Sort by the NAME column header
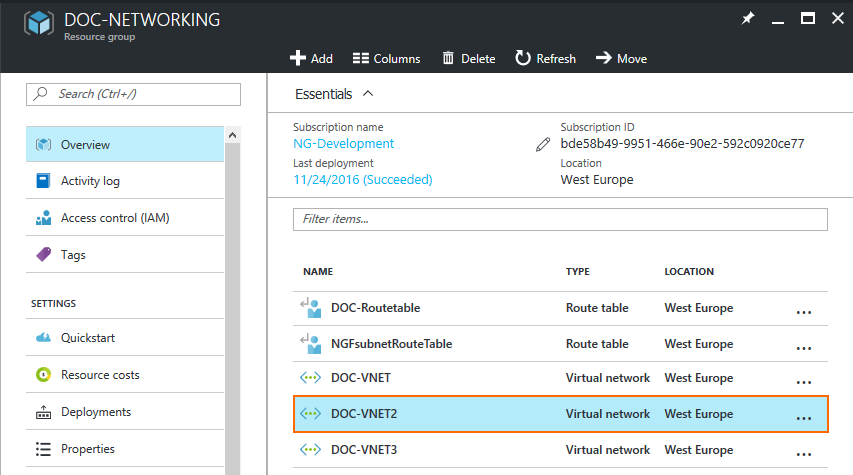The image size is (853, 475). pyautogui.click(x=318, y=272)
